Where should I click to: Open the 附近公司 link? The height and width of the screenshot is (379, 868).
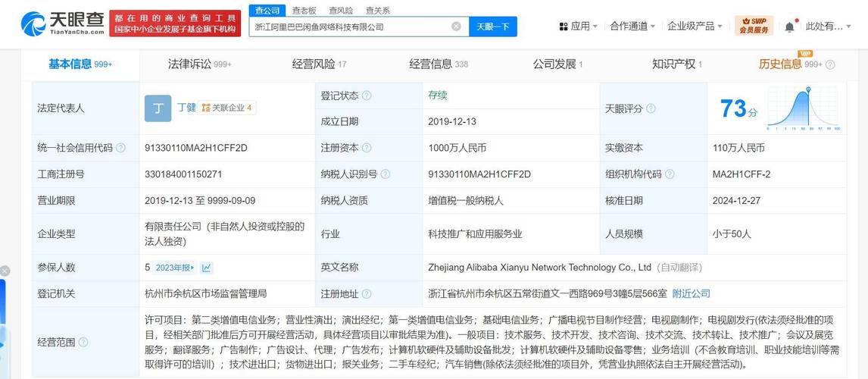coord(691,293)
